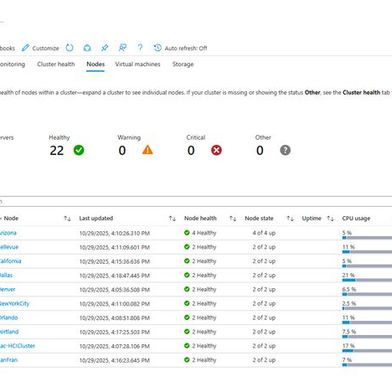Click the 21 % CPU usage bar

click(367, 280)
